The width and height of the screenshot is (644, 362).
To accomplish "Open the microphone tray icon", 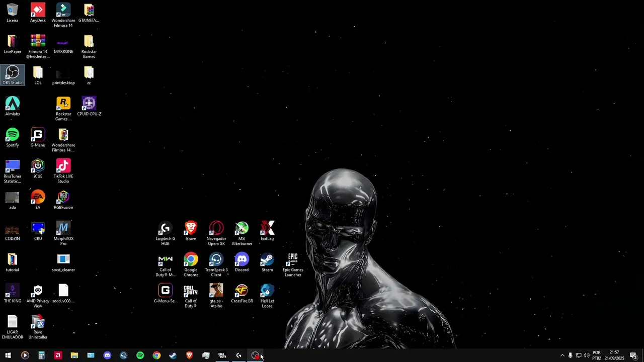I will (x=570, y=355).
